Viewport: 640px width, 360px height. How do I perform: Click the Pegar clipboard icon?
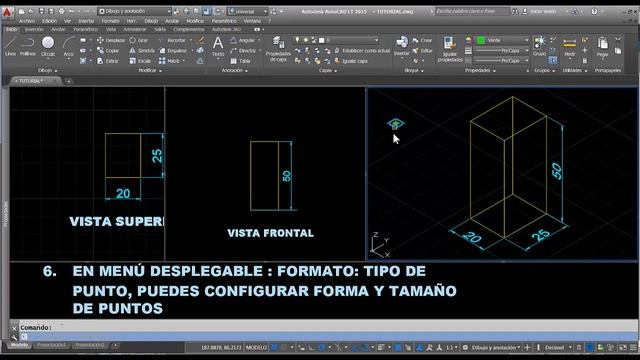coord(602,47)
